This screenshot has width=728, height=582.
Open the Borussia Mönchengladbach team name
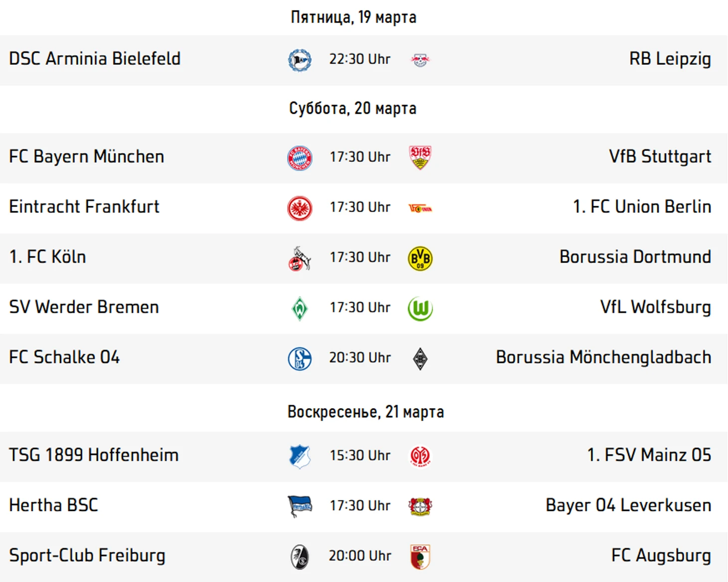click(x=603, y=357)
